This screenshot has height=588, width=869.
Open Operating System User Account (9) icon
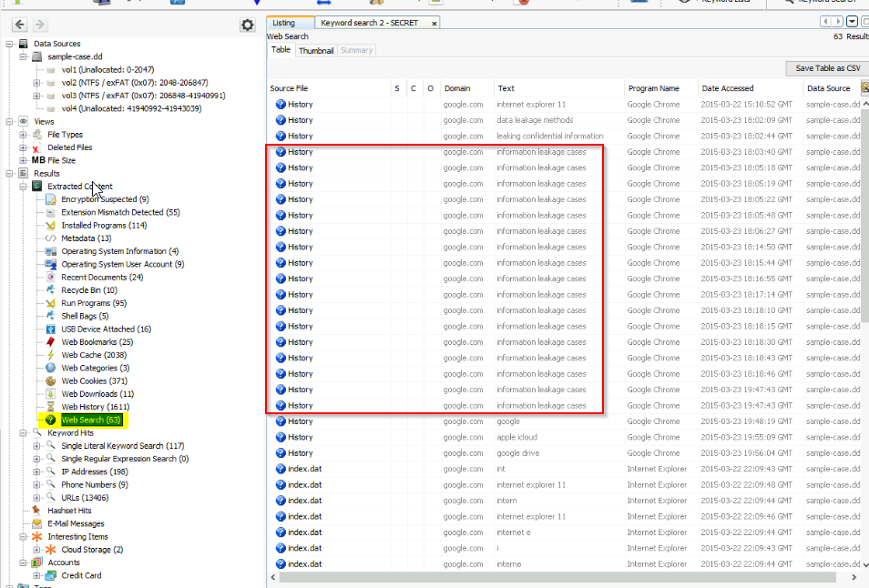click(x=50, y=264)
